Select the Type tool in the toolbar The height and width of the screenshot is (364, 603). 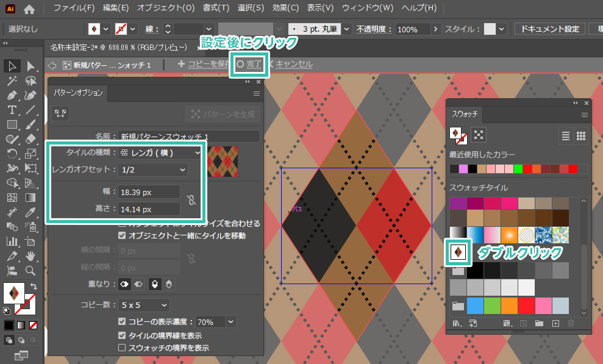point(12,110)
